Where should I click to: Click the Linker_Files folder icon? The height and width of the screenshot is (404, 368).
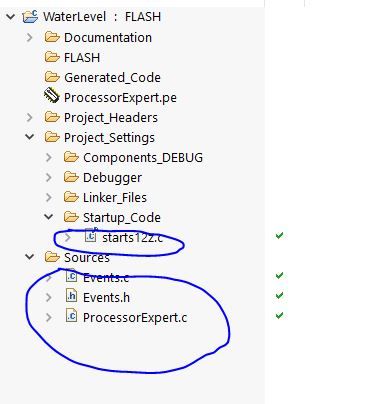point(71,197)
